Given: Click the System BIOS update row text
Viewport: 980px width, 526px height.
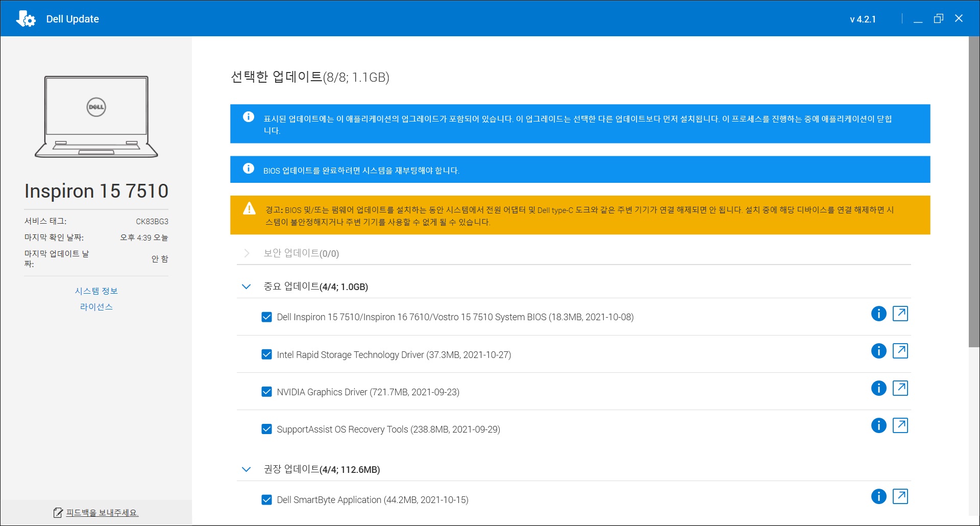Looking at the screenshot, I should (x=455, y=317).
